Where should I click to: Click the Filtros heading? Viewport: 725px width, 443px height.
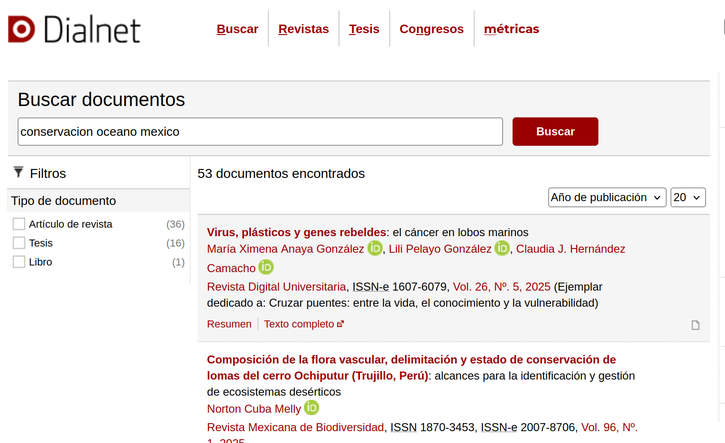click(48, 173)
